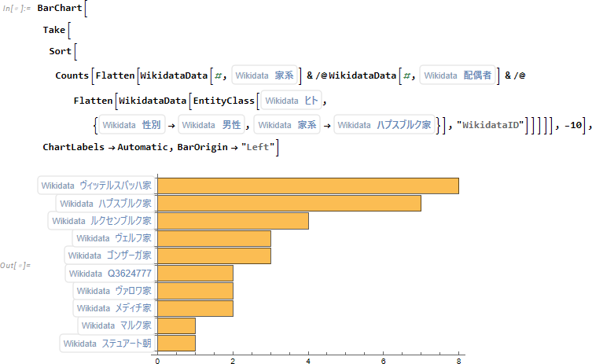Image resolution: width=592 pixels, height=364 pixels.
Task: Click the ハプスブルク家 entity in the code
Action: coord(384,124)
